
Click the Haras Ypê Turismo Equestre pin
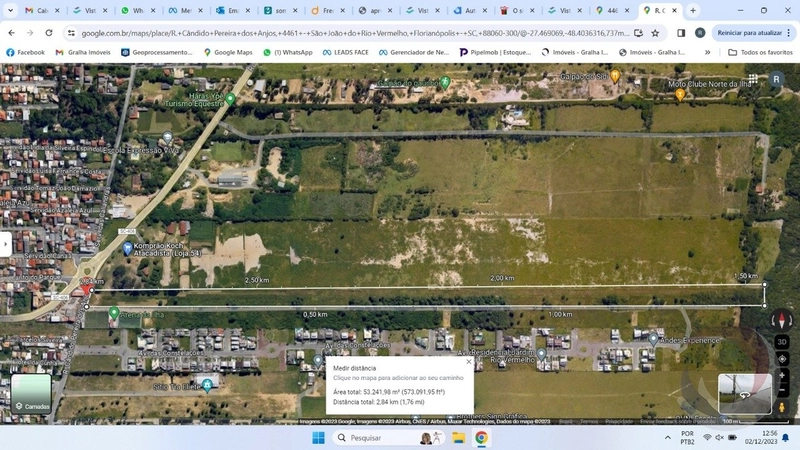230,98
